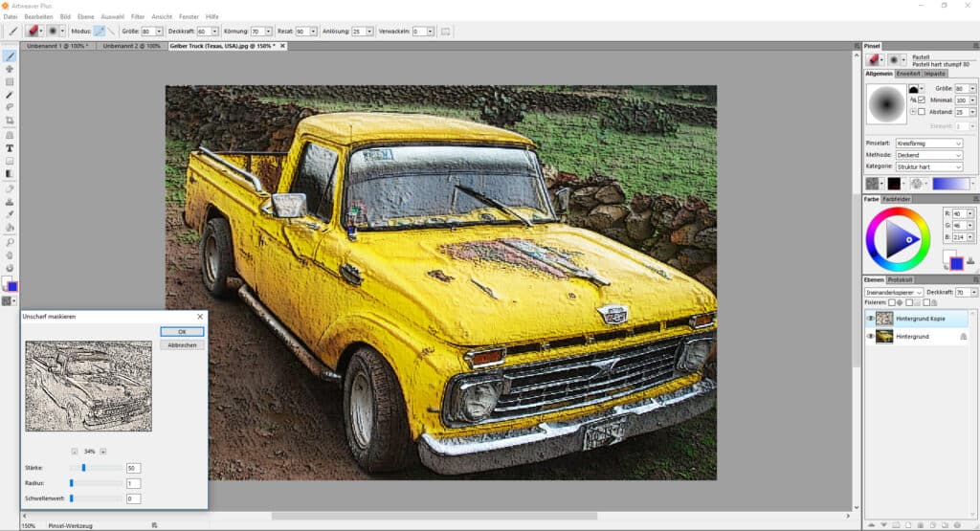The height and width of the screenshot is (531, 980).
Task: Open the layer Deckkraft dropdown arrow
Action: coord(973,293)
